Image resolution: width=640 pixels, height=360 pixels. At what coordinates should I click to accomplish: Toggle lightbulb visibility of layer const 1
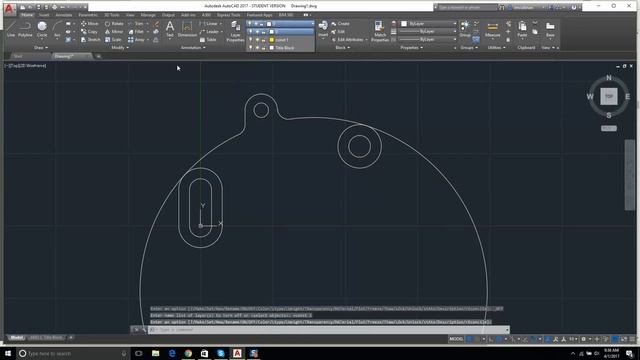click(x=251, y=40)
